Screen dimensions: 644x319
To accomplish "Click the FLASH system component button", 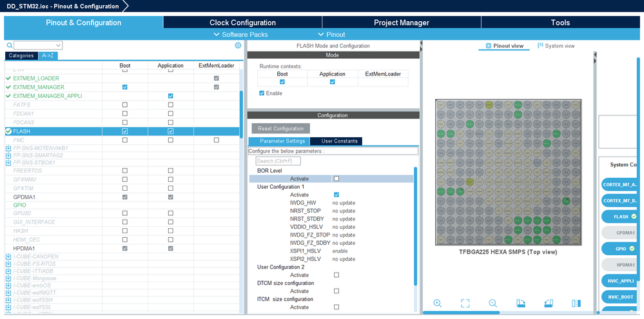I will click(x=620, y=217).
